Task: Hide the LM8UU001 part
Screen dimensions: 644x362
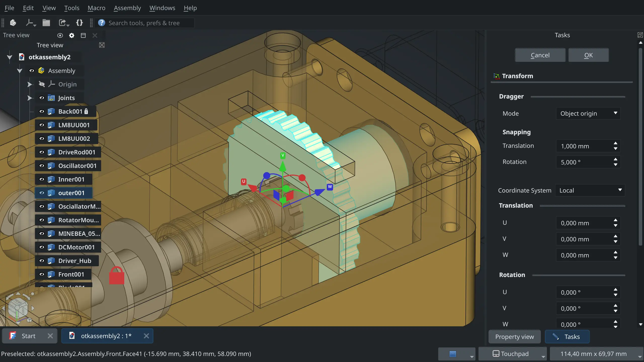Action: [x=42, y=125]
